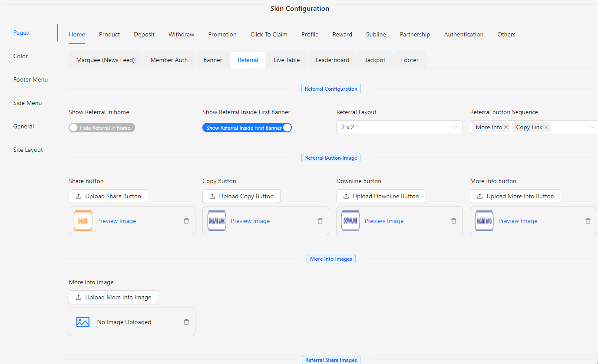This screenshot has height=364, width=598.
Task: Click trash icon for Copy Button image
Action: 320,221
